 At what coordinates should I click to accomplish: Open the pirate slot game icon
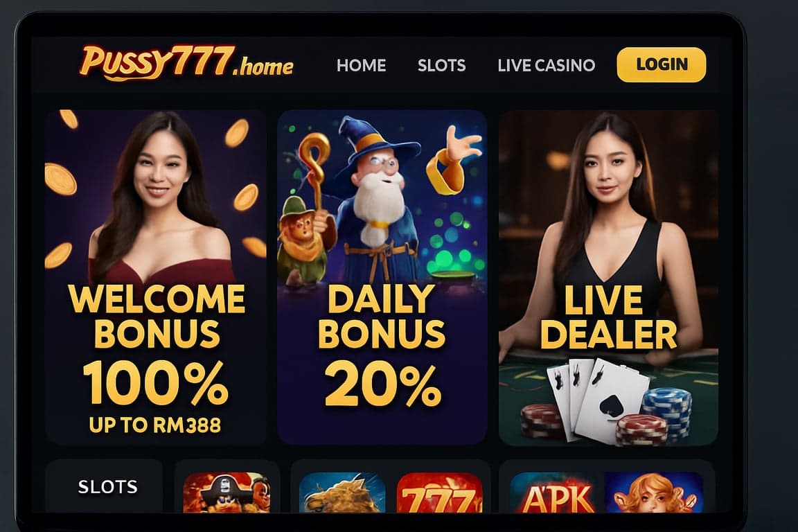(227, 493)
